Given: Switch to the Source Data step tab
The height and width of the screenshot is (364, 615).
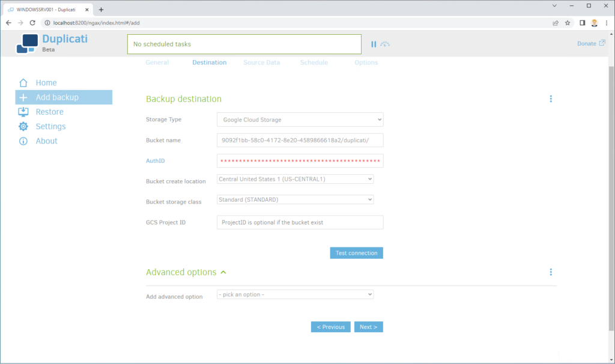Looking at the screenshot, I should (x=262, y=62).
